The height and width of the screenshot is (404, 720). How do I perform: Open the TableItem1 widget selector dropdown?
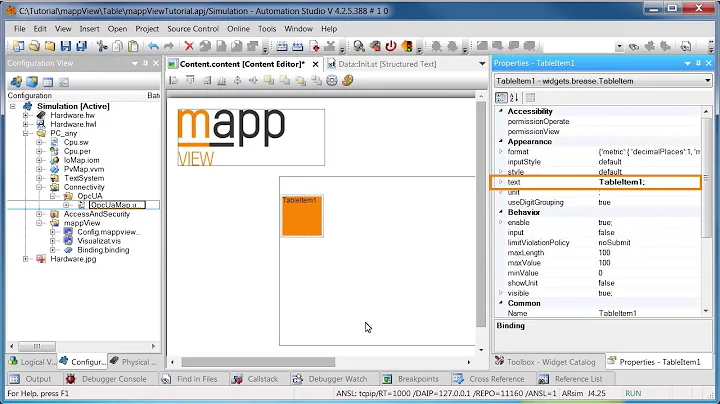707,81
